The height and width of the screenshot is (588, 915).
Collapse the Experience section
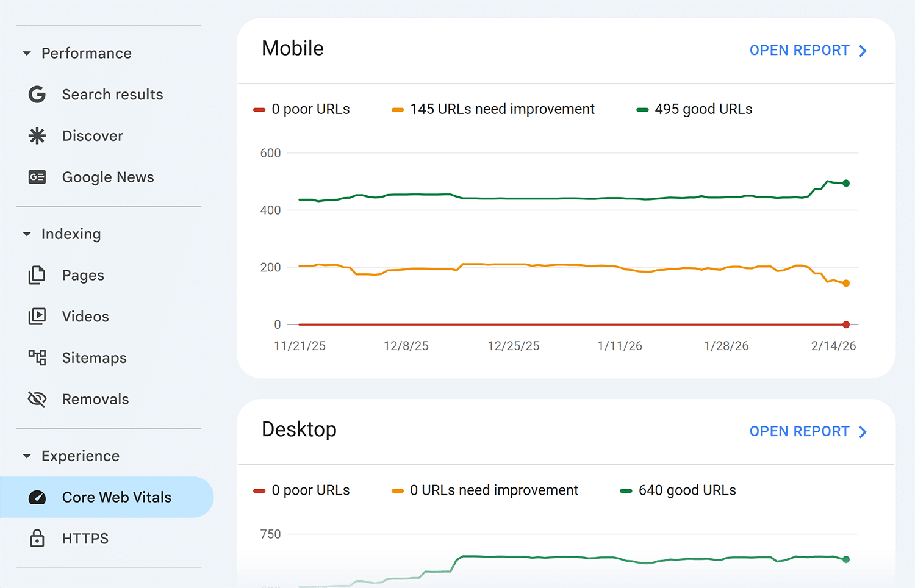click(27, 456)
